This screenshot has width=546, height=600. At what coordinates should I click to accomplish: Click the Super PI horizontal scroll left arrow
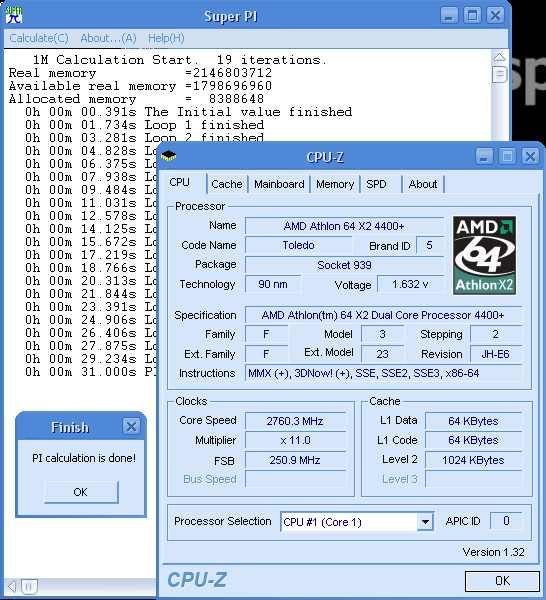click(x=12, y=586)
